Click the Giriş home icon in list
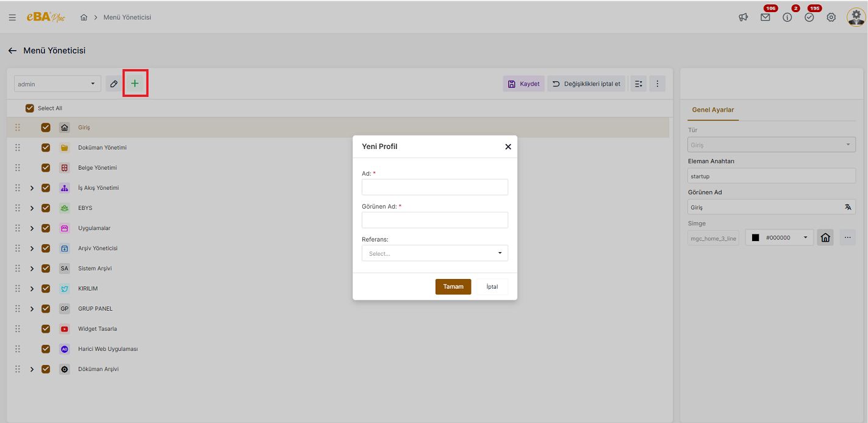The height and width of the screenshot is (423, 868). pos(65,128)
